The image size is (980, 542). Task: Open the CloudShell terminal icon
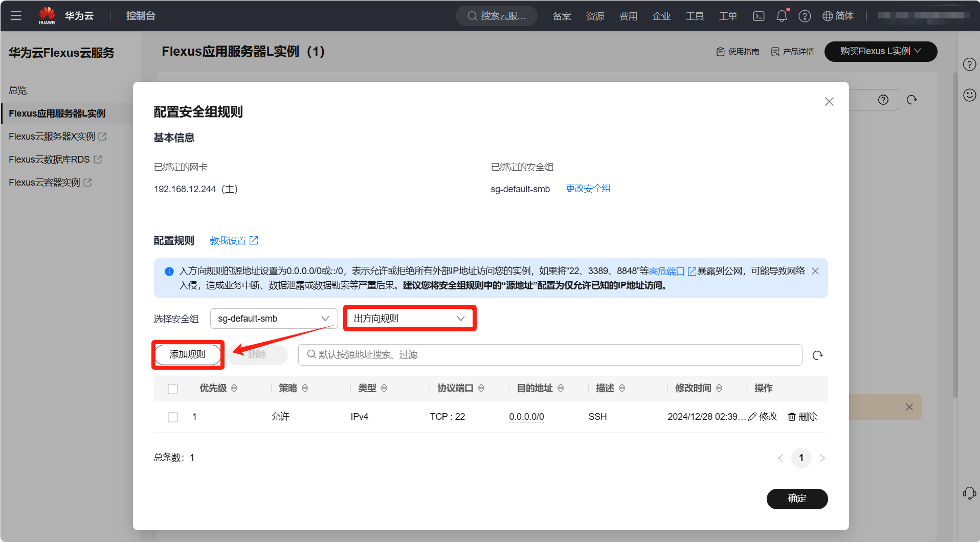pyautogui.click(x=759, y=16)
